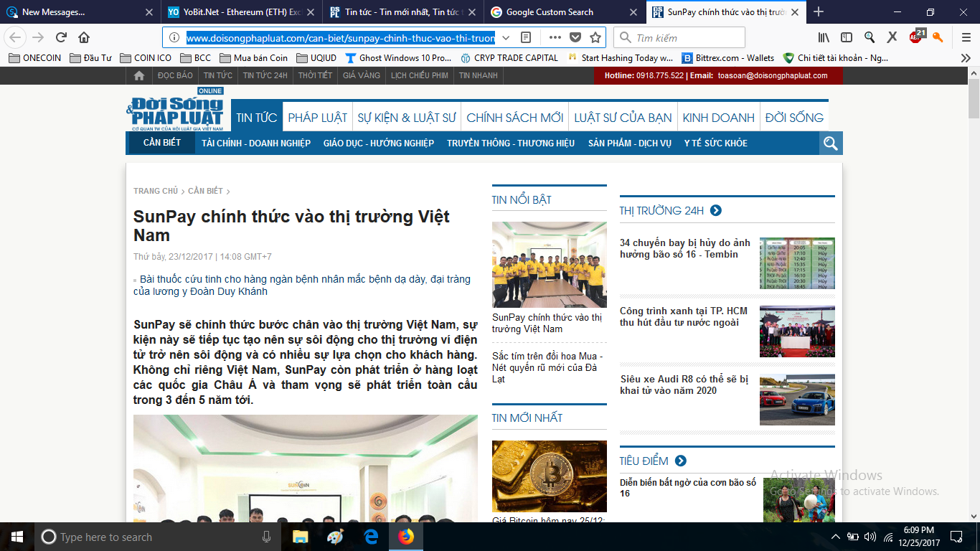The height and width of the screenshot is (551, 980).
Task: Show more bookmarks with the overflow chevron
Action: (x=966, y=58)
